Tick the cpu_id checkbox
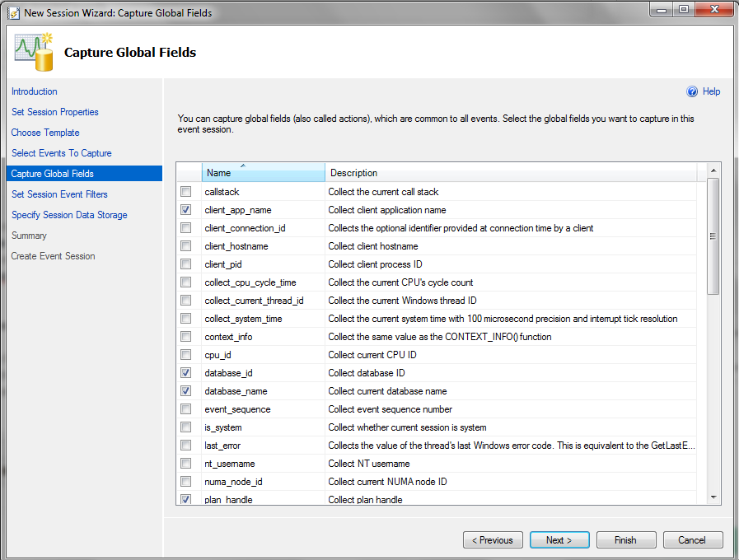 pos(186,355)
